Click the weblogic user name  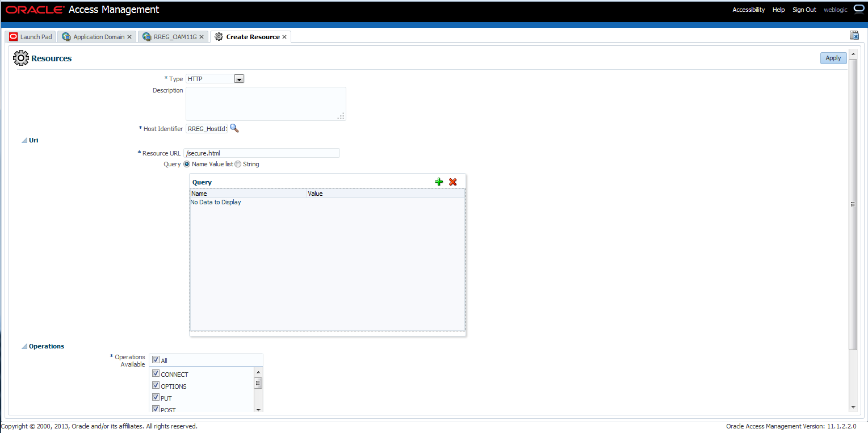point(835,10)
